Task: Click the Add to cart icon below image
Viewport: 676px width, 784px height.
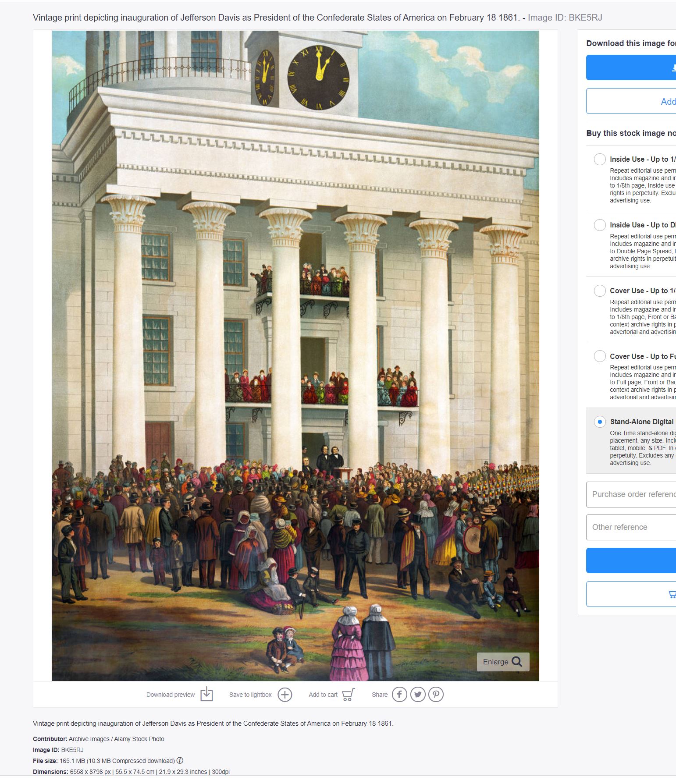Action: point(348,694)
